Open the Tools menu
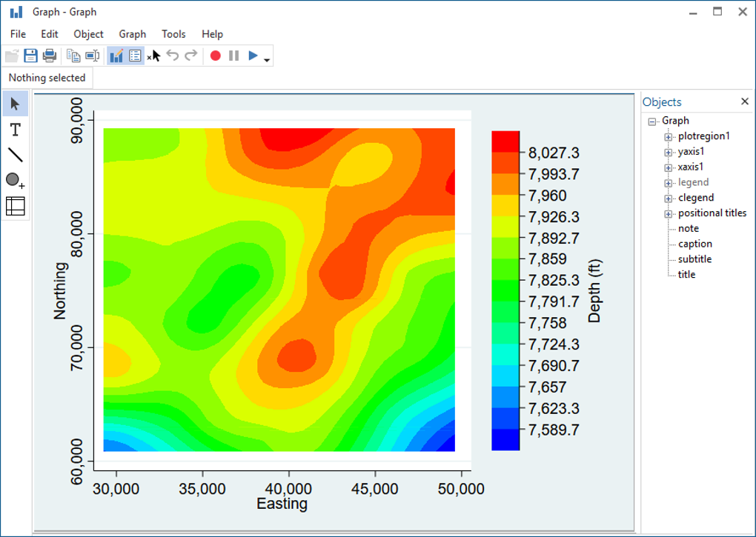This screenshot has height=537, width=756. pos(173,34)
